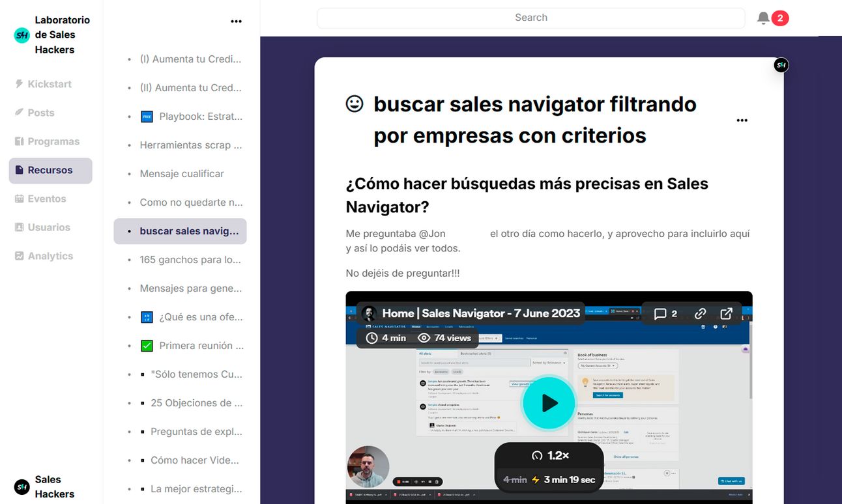Viewport: 842px width, 504px height.
Task: Click the 4 min clock icon
Action: (372, 338)
